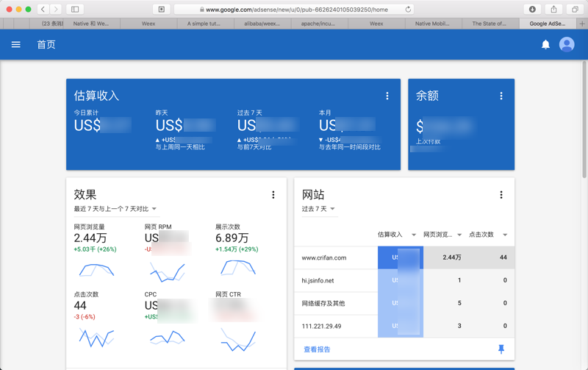
Task: Open the hamburger navigation menu
Action: (15, 45)
